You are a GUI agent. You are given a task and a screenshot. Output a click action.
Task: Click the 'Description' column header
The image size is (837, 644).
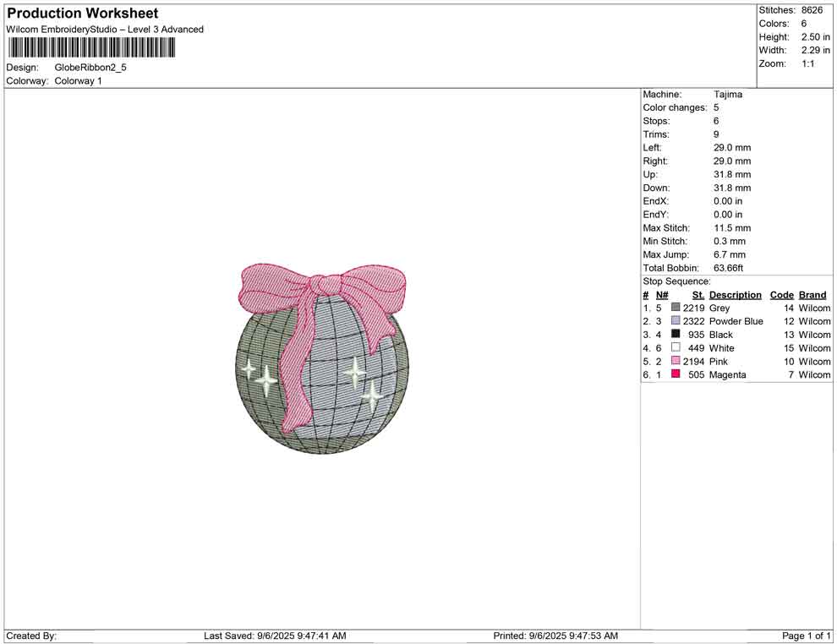(x=735, y=295)
